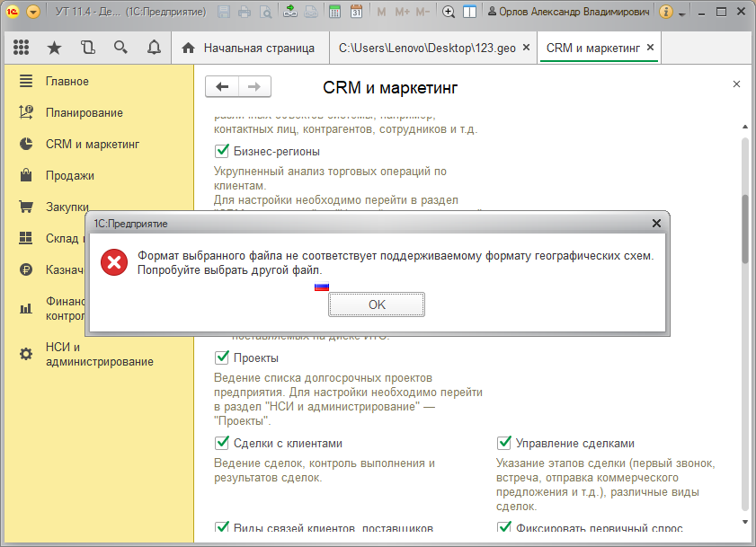Toggle the Проекты checkbox

tap(222, 357)
